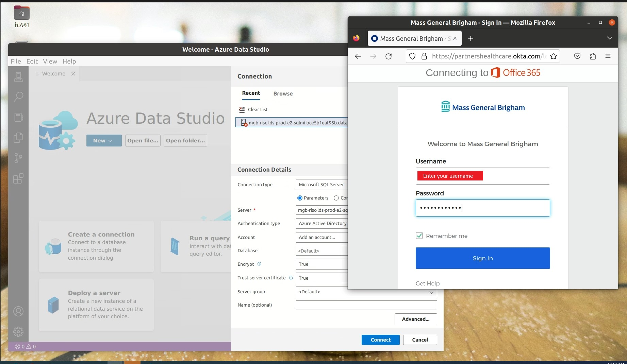This screenshot has height=364, width=627.
Task: Open the Authentication type dropdown
Action: [x=322, y=223]
